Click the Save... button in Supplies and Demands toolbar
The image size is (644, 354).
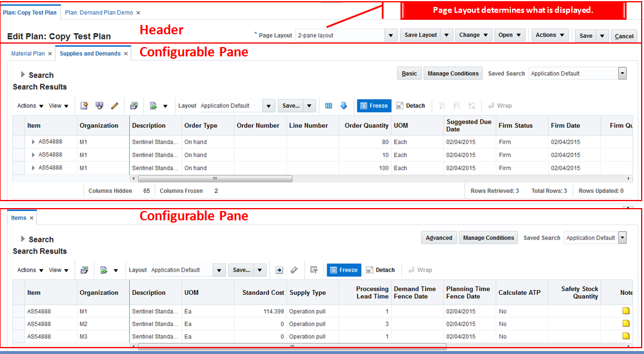coord(291,106)
